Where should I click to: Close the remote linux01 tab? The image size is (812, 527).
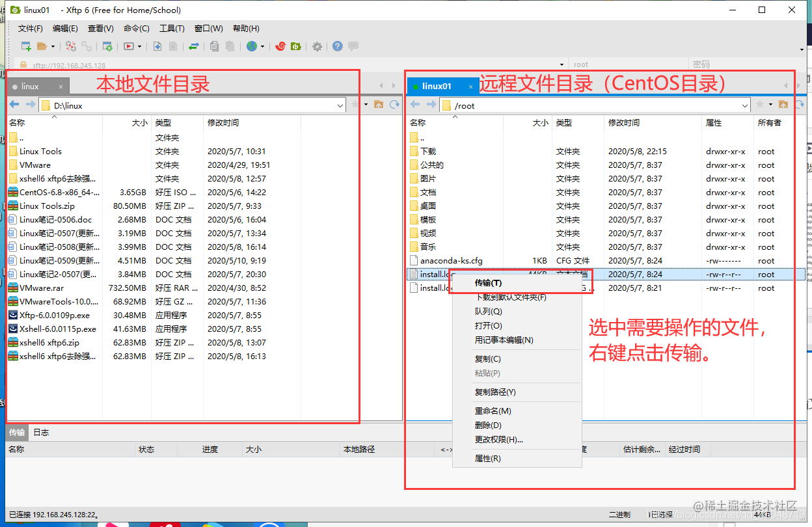470,87
